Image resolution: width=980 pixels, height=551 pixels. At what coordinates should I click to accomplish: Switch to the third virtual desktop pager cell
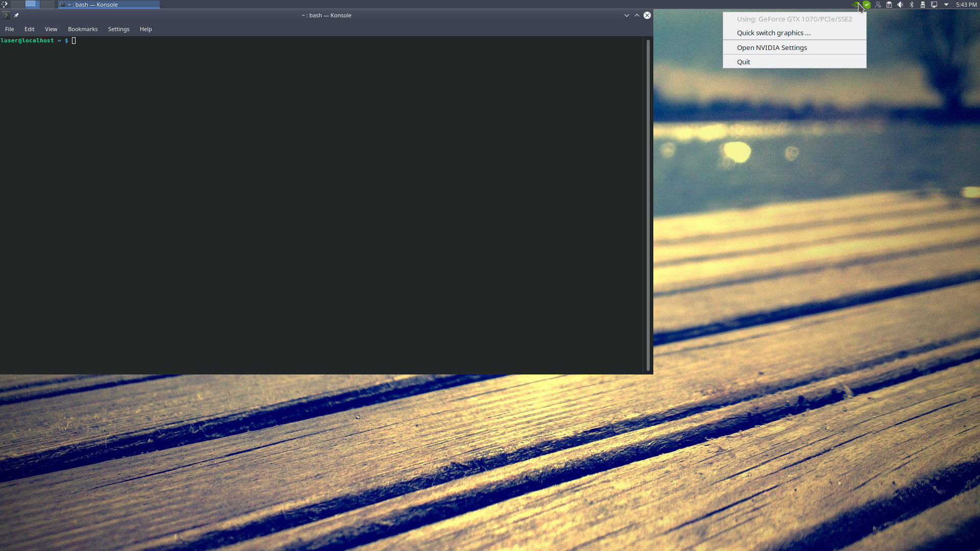click(47, 5)
